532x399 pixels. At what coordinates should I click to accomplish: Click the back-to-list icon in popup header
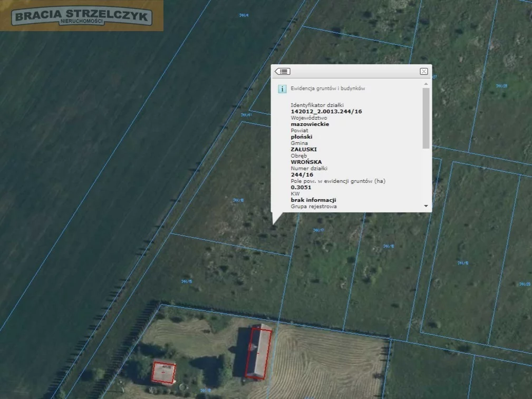(283, 72)
